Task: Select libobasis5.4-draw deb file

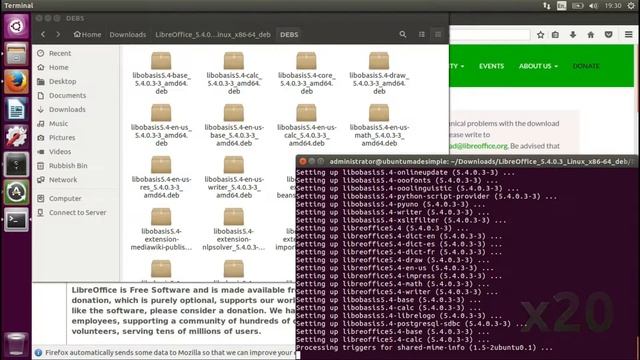Action: [x=379, y=73]
